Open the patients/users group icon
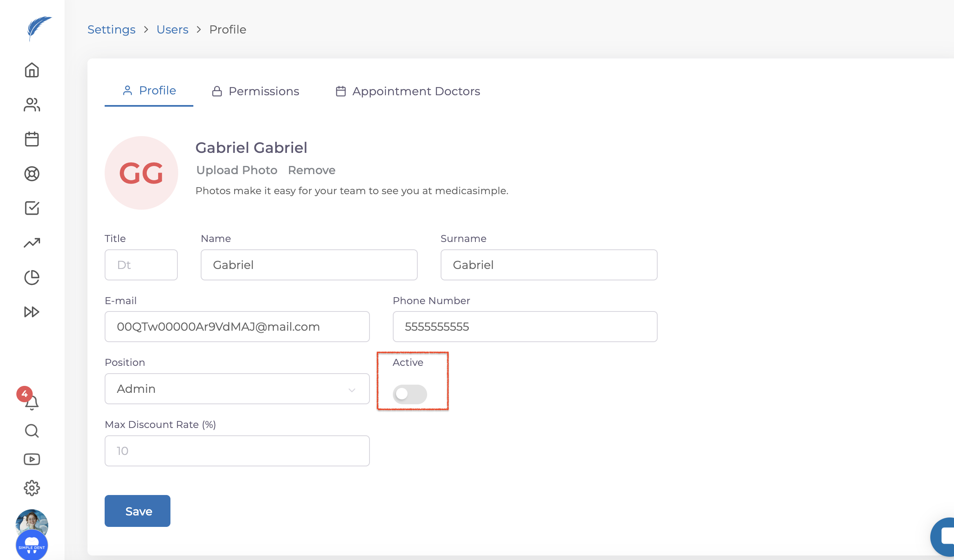 coord(32,105)
